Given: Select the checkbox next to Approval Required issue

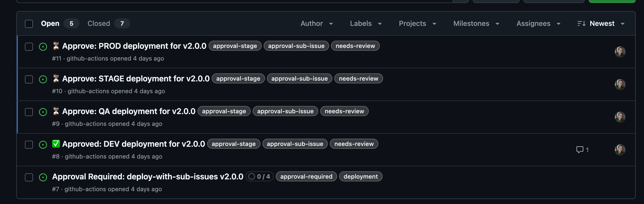Looking at the screenshot, I should click(29, 177).
